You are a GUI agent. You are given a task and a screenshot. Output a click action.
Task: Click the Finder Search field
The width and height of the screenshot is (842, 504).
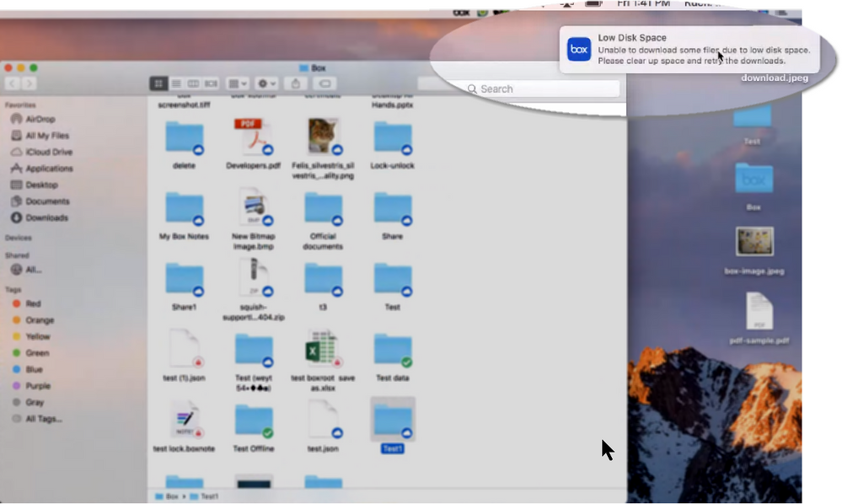[541, 88]
